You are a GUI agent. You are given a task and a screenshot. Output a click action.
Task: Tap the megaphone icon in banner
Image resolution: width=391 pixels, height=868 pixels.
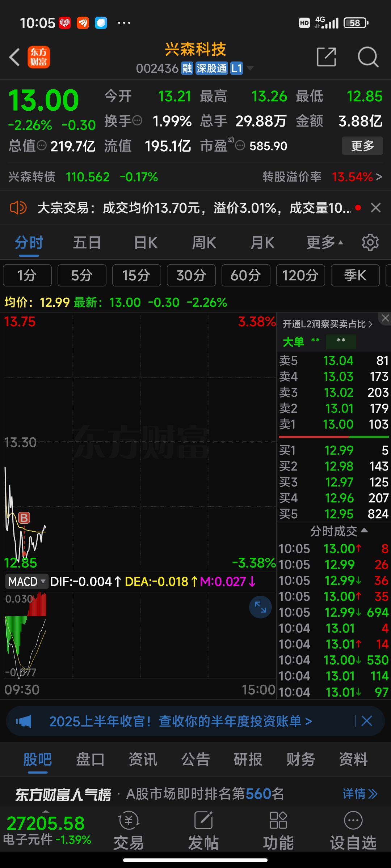point(24,721)
